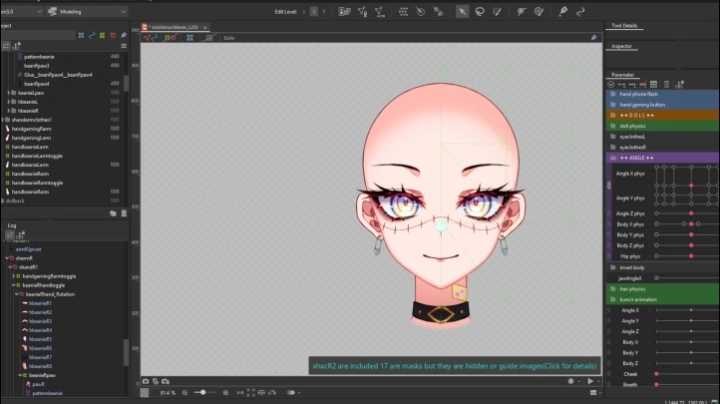
Task: Collapse the shandR1 deformer node
Action: point(10,267)
